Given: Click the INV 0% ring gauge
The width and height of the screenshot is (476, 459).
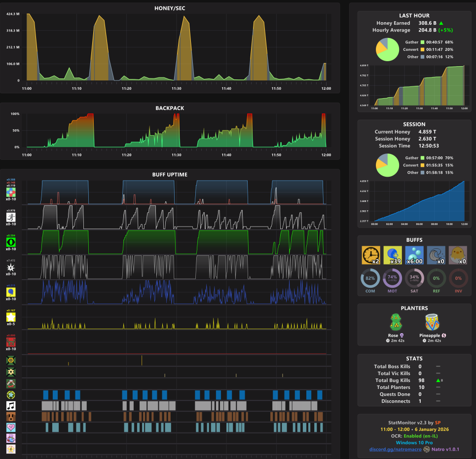Looking at the screenshot, I should pos(458,278).
